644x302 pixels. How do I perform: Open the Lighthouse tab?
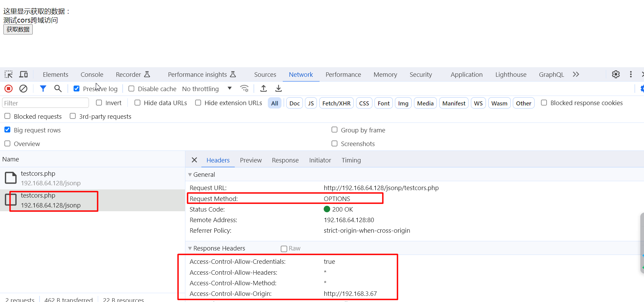pos(511,74)
